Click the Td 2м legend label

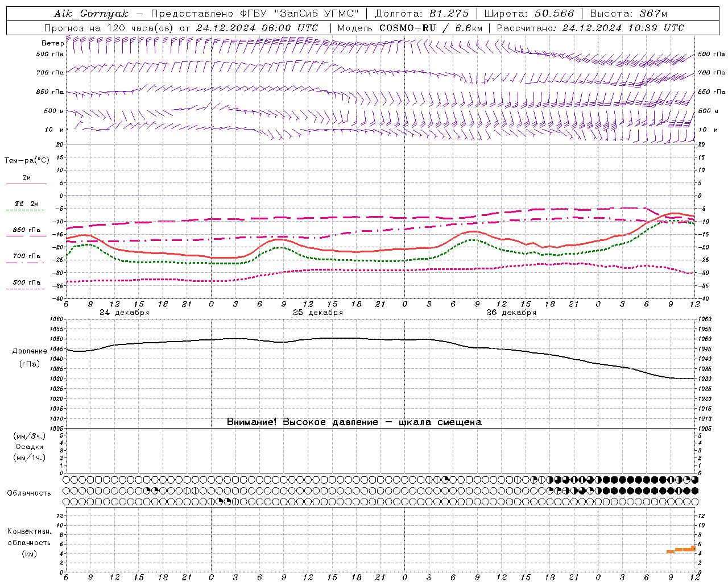pos(27,203)
